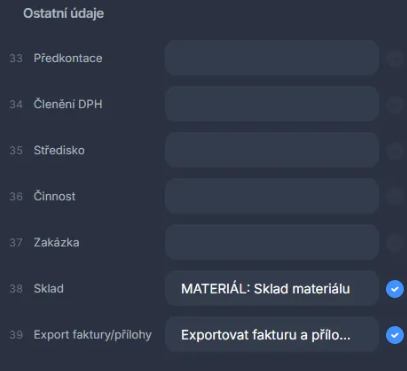407x371 pixels.
Task: Open the Předkontace selection field
Action: tap(272, 58)
